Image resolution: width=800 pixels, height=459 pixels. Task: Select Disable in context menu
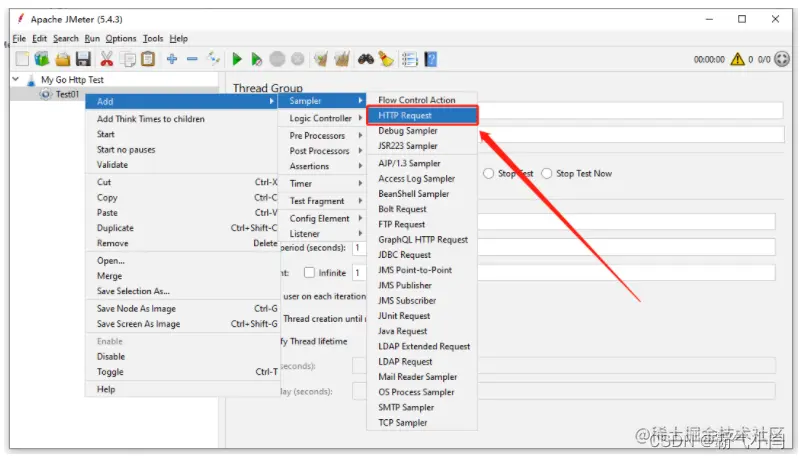pyautogui.click(x=182, y=356)
